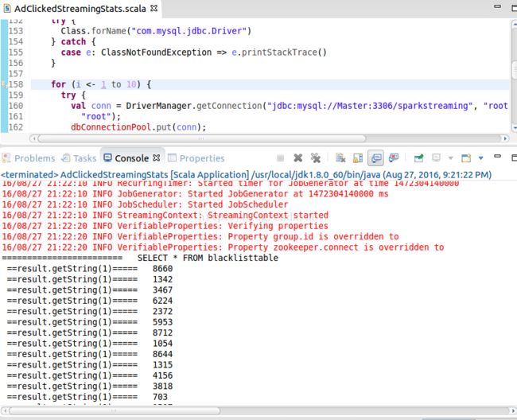Click the Display Selected Console icon

click(436, 158)
